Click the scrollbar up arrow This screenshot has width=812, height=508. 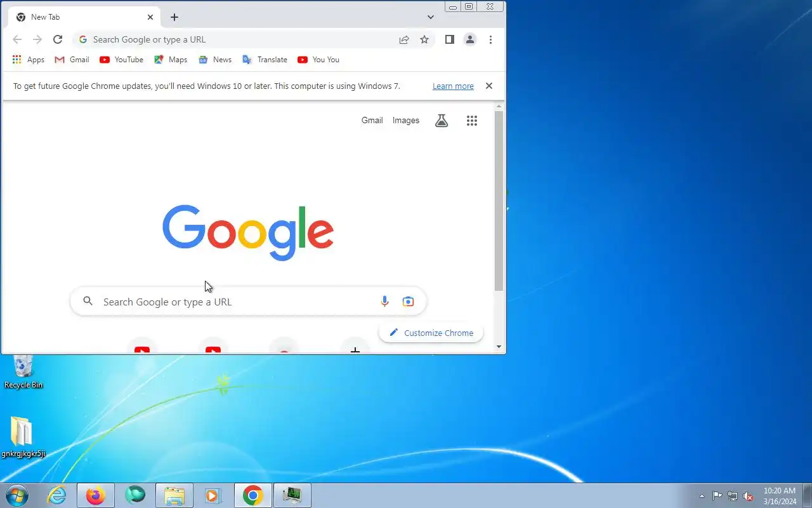[x=499, y=106]
